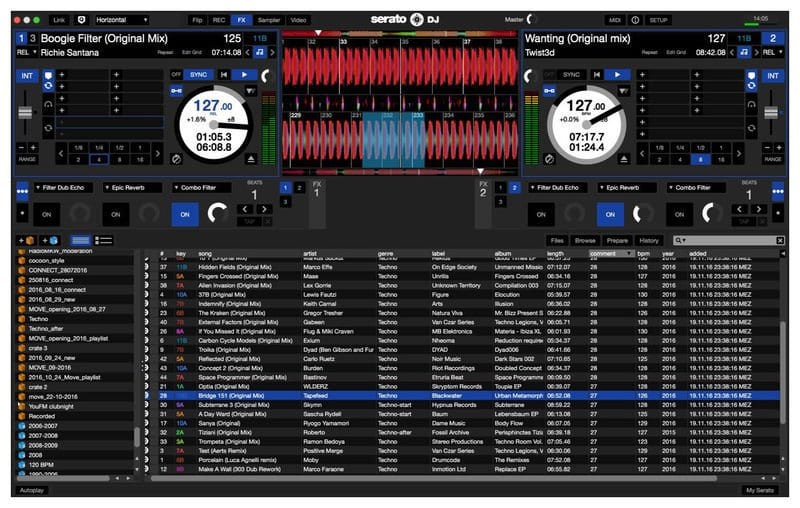Open Epic Reverb effect dropdown in FX 2
The height and width of the screenshot is (508, 800).
click(627, 188)
